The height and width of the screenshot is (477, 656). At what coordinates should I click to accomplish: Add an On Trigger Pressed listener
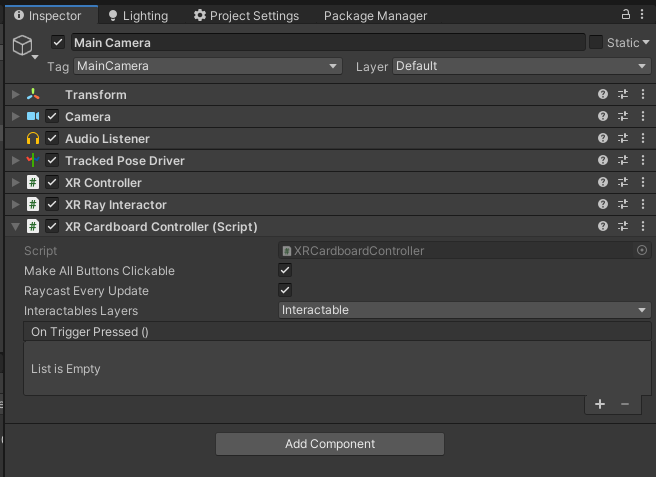600,404
